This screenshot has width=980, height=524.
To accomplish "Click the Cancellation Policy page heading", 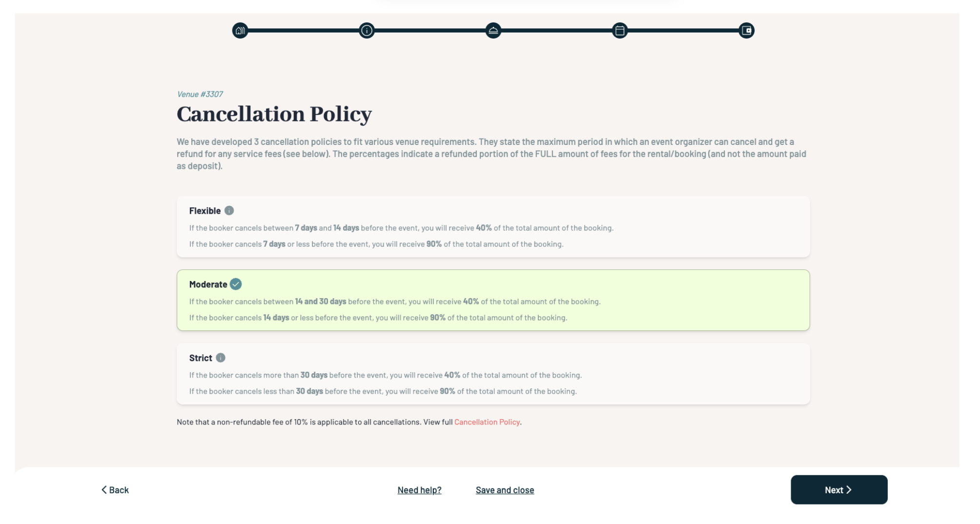I will coord(274,114).
